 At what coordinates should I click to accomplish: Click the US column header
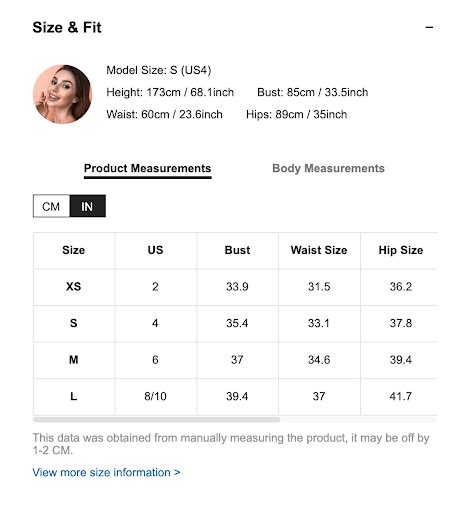[155, 250]
